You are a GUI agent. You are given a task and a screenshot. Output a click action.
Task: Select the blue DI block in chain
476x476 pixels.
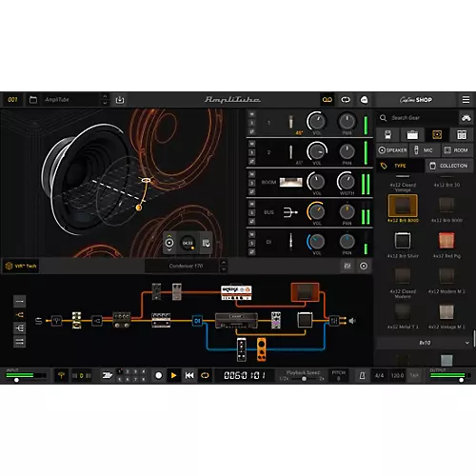(197, 321)
